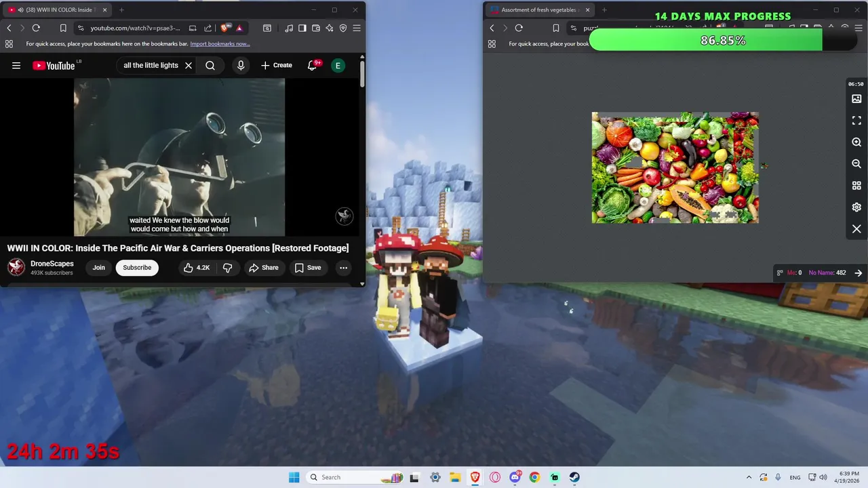Open the YouTube hamburger guide menu

click(x=16, y=66)
